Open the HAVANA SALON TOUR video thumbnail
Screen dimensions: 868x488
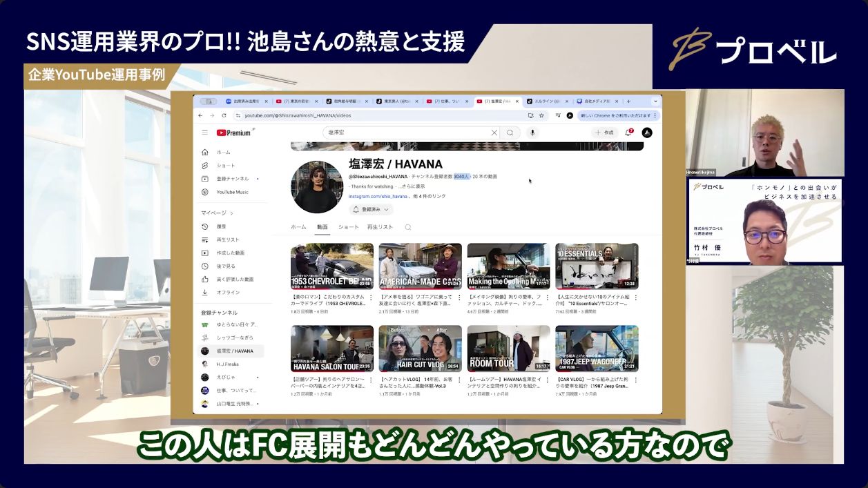click(332, 349)
